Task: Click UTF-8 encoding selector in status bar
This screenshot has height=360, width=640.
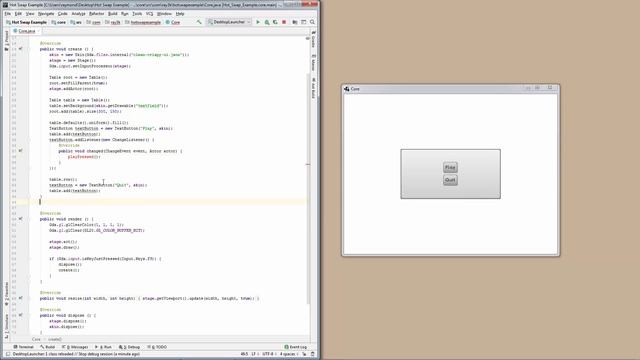Action: [268, 354]
